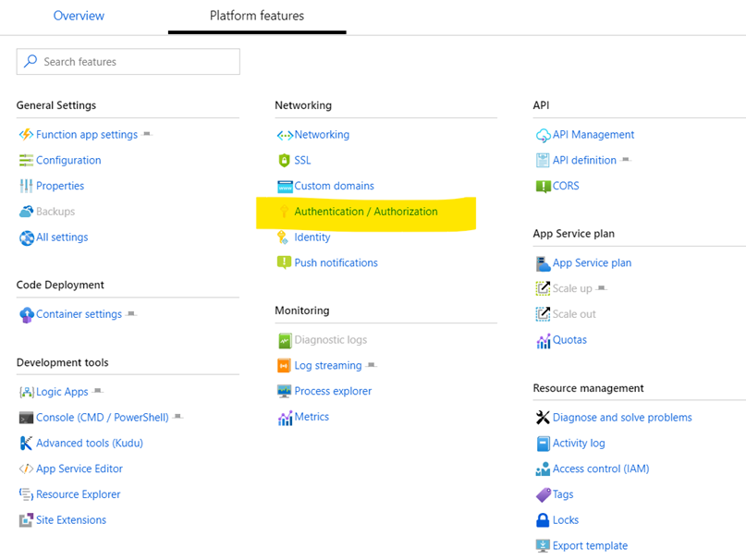The height and width of the screenshot is (560, 746).
Task: Click the Locks padlock icon
Action: point(543,520)
